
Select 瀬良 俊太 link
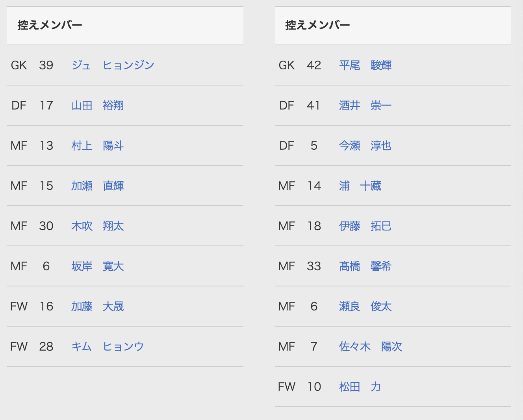[x=365, y=307]
